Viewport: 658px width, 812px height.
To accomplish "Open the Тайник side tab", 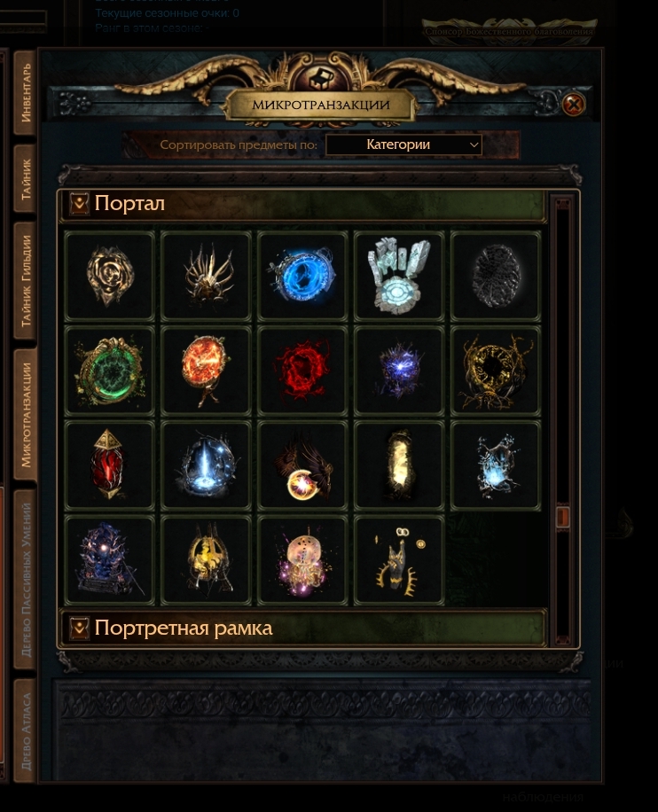I will 26,179.
